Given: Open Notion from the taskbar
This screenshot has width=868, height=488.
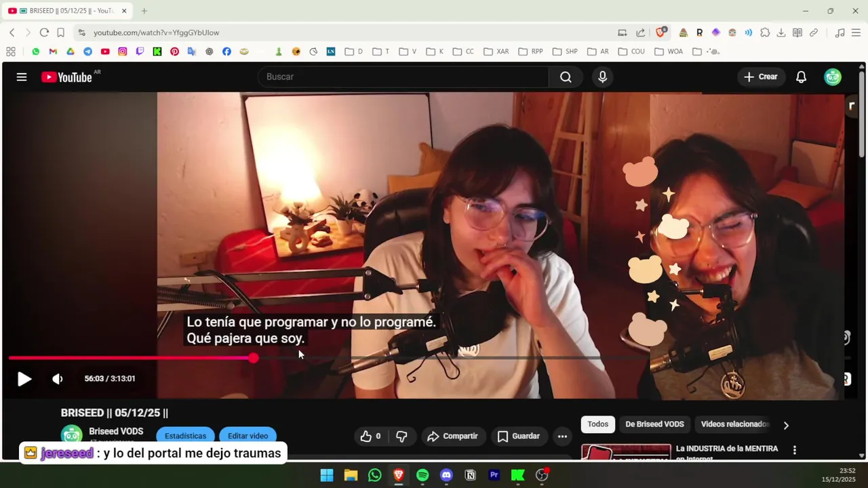Looking at the screenshot, I should tap(470, 475).
